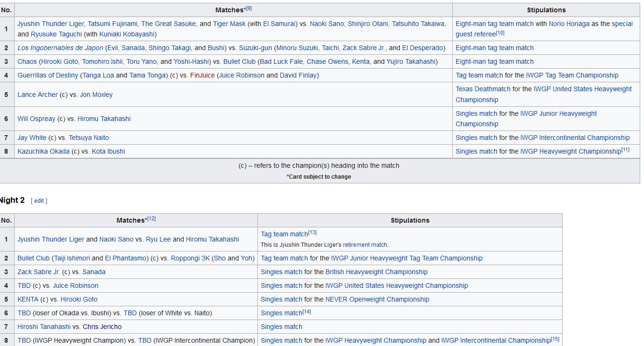This screenshot has height=346, width=644.
Task: Open the Kuniaki Kobayashi link
Action: pos(126,34)
